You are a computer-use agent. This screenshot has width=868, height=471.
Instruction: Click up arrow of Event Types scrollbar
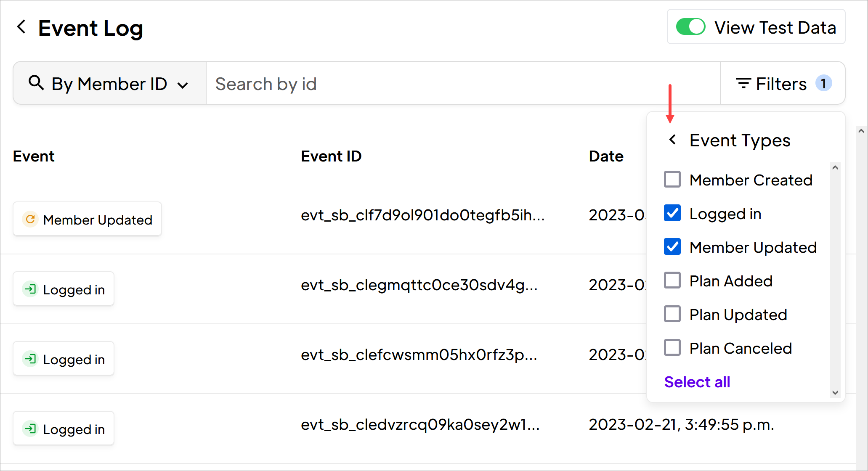click(835, 168)
